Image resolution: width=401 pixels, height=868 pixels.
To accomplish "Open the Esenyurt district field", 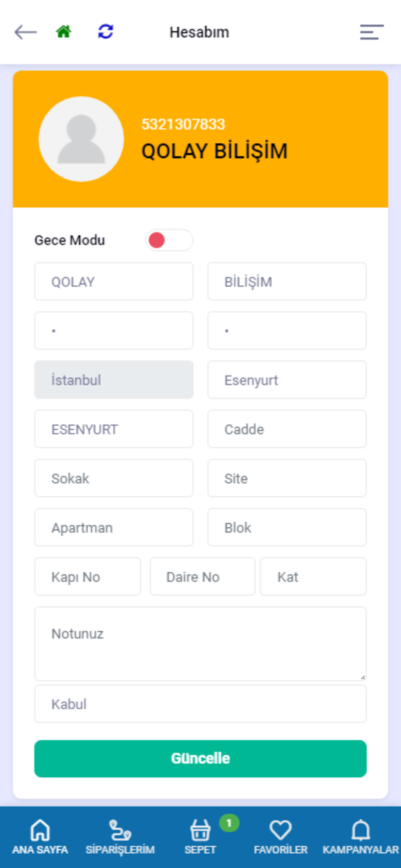I will click(287, 380).
